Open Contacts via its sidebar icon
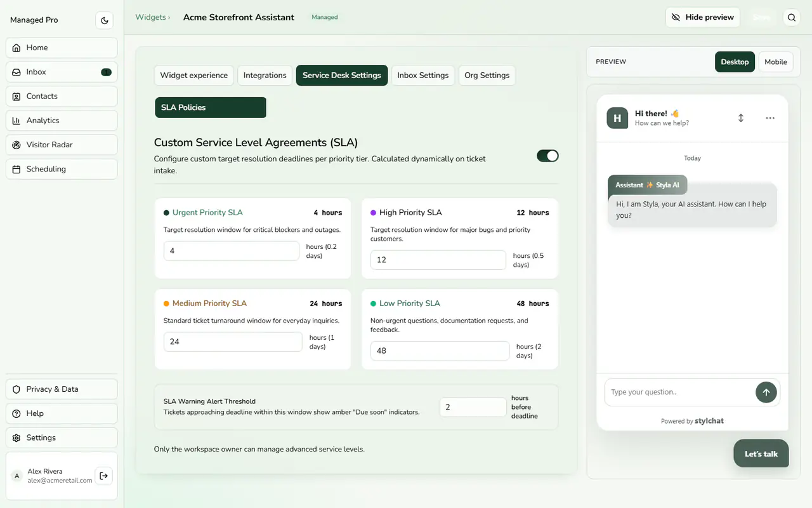The image size is (812, 508). coord(16,97)
